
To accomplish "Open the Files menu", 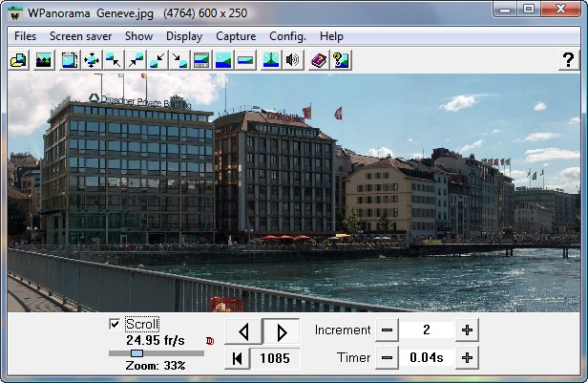I will (x=25, y=36).
